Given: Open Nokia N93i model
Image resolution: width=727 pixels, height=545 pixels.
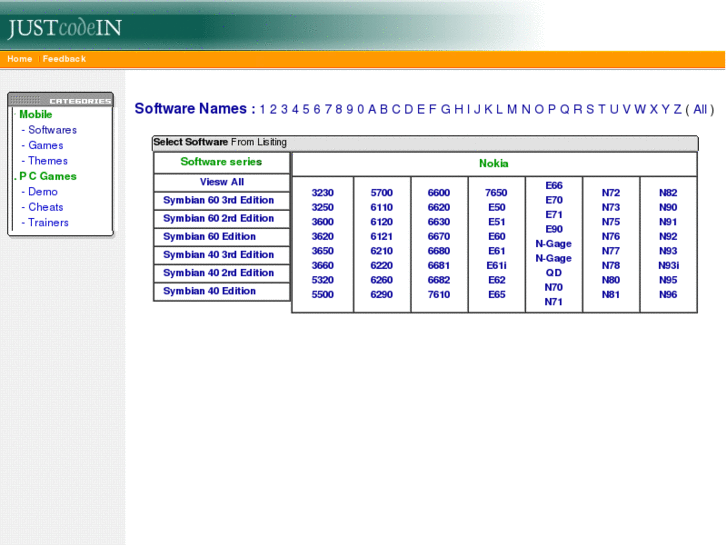Looking at the screenshot, I should point(668,265).
